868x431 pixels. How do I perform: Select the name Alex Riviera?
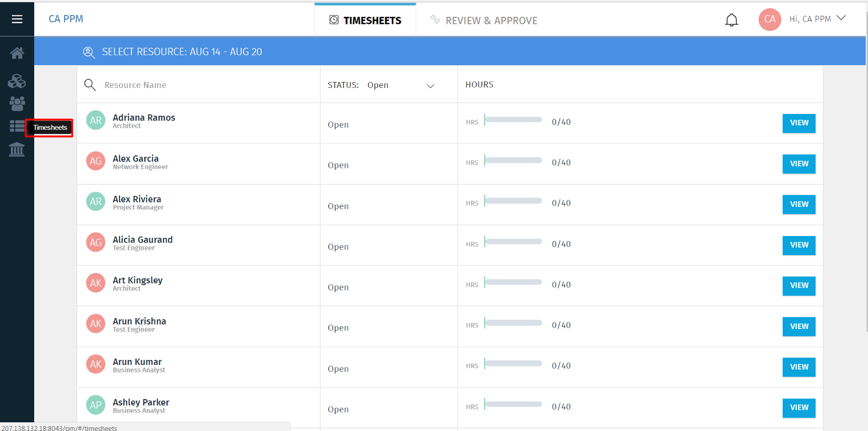click(x=137, y=199)
